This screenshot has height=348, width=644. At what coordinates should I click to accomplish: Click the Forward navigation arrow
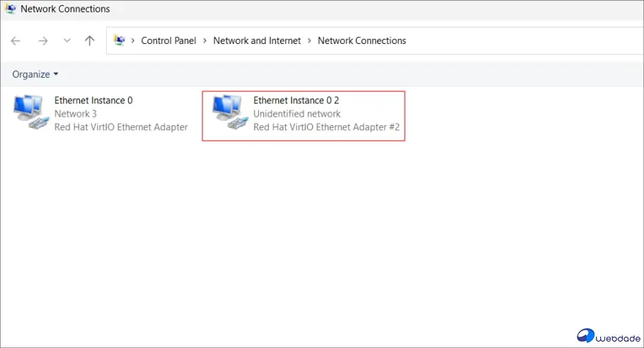coord(42,41)
